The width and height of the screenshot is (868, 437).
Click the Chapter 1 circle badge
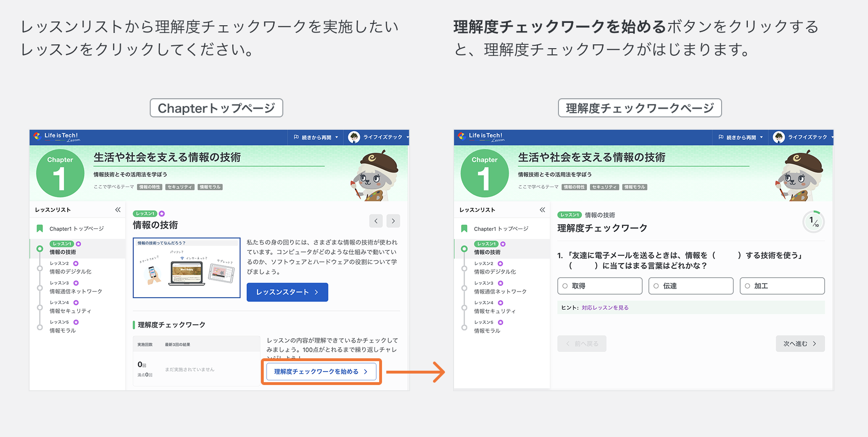tap(60, 173)
